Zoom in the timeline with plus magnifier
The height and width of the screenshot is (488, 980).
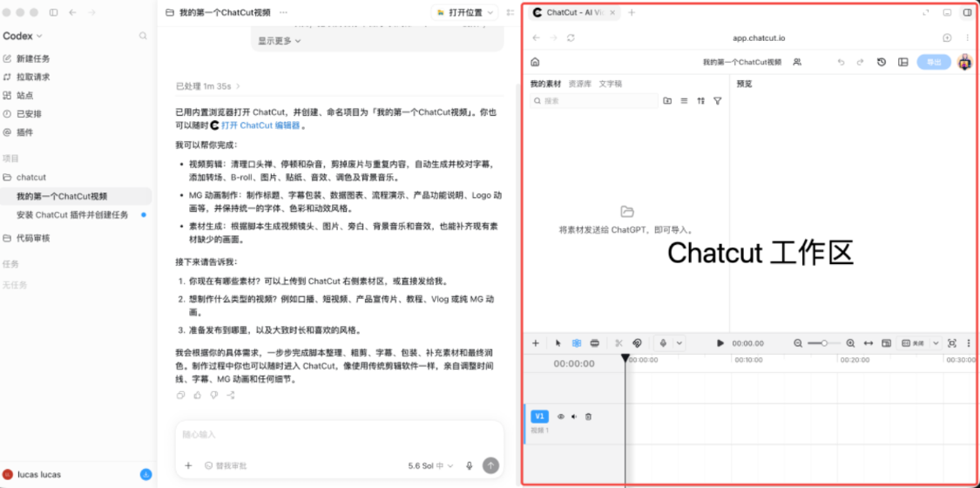(x=850, y=343)
